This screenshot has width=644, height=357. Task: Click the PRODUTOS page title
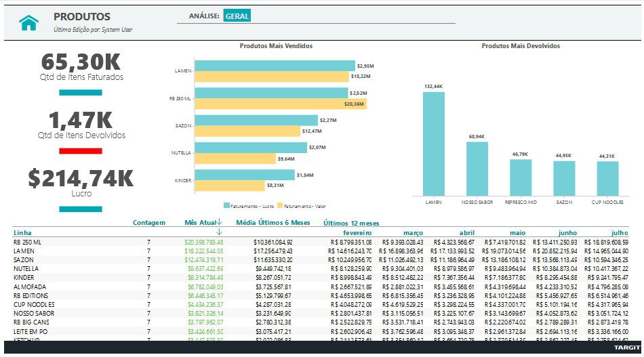82,17
